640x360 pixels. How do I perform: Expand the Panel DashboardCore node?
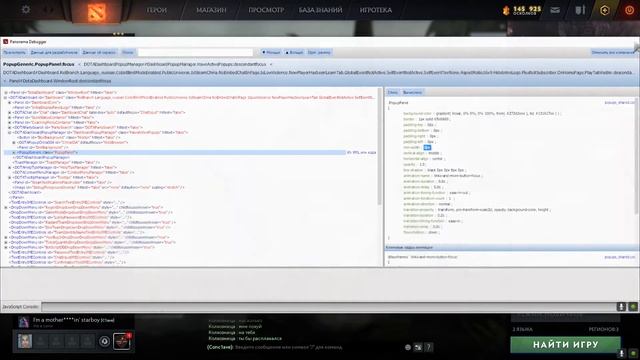click(x=9, y=102)
